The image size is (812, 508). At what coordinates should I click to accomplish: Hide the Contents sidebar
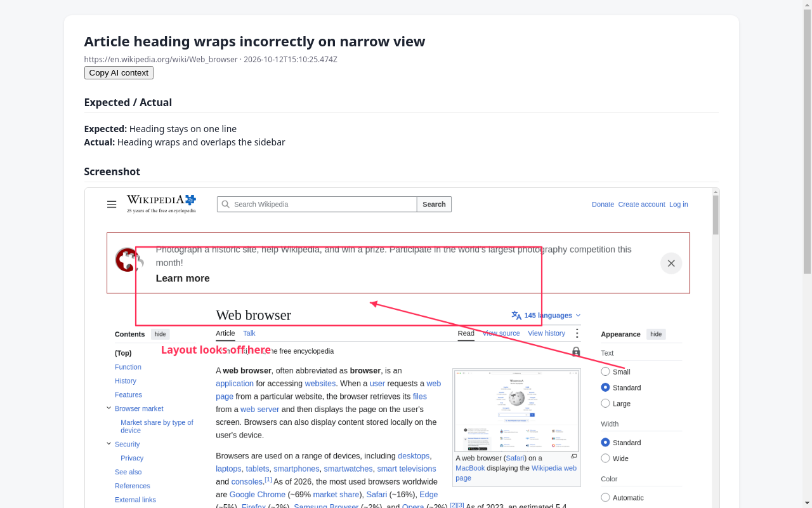coord(160,334)
